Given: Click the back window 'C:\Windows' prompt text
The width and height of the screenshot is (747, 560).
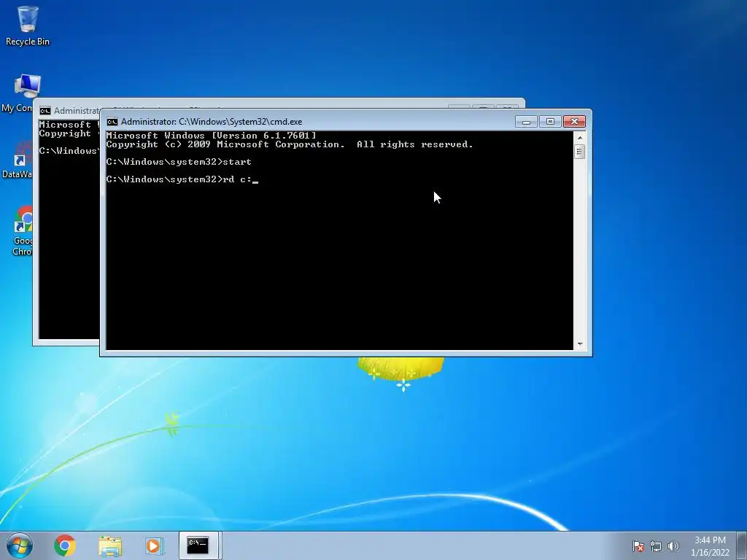Looking at the screenshot, I should 69,151.
